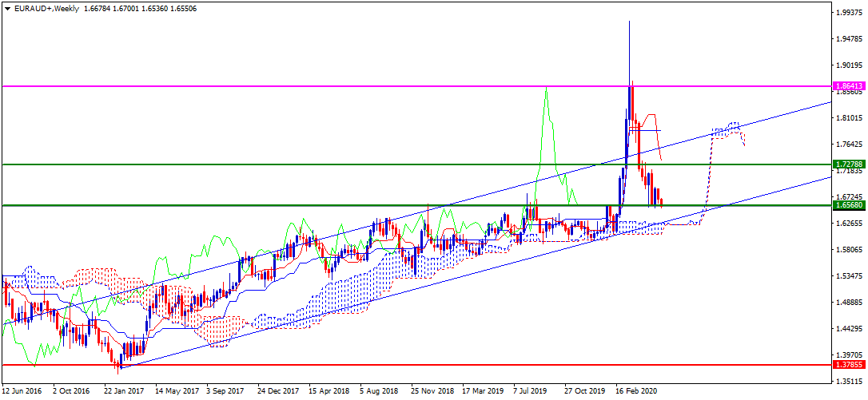Click the 1.44295 price scale value
This screenshot has width=868, height=400.
click(x=849, y=329)
